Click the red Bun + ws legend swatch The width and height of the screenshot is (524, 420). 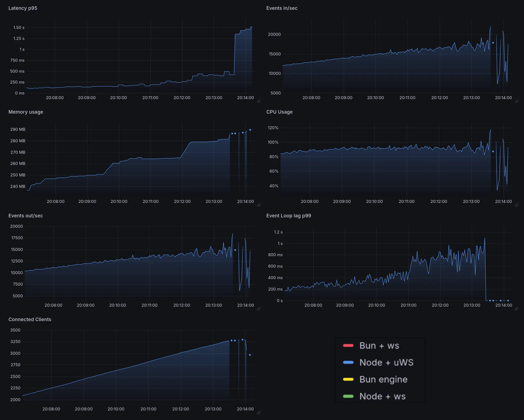[x=348, y=345]
